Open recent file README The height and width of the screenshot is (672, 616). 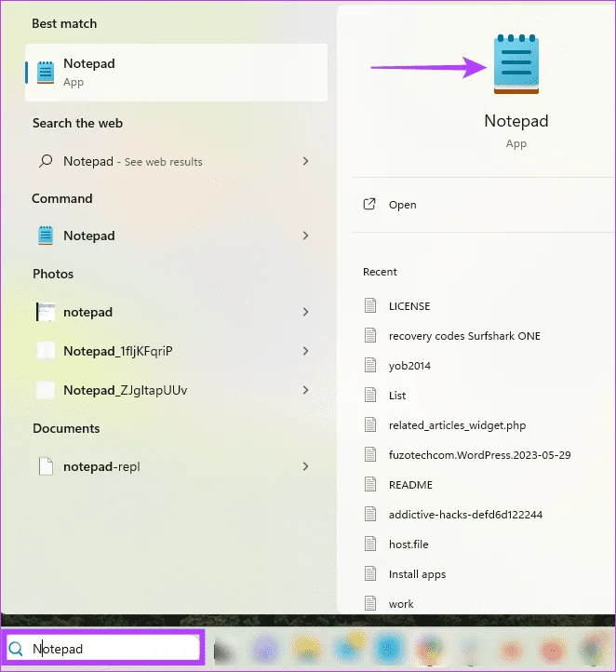(410, 485)
